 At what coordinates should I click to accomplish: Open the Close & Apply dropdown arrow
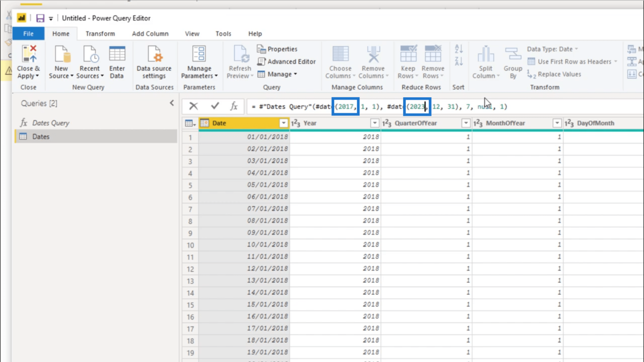click(x=37, y=76)
